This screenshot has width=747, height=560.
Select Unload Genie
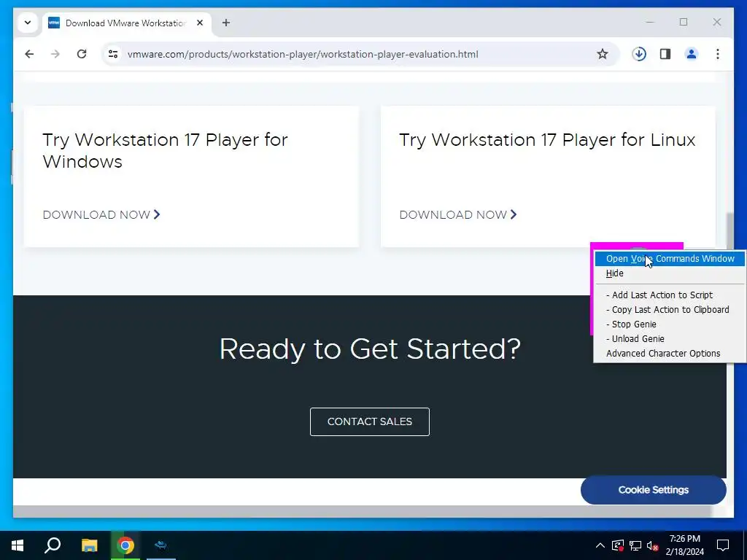tap(670, 339)
